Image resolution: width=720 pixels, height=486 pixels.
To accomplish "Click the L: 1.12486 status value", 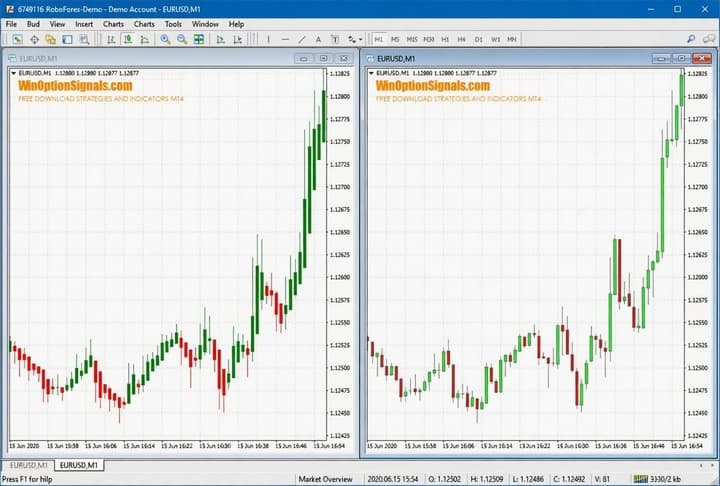I will 528,479.
